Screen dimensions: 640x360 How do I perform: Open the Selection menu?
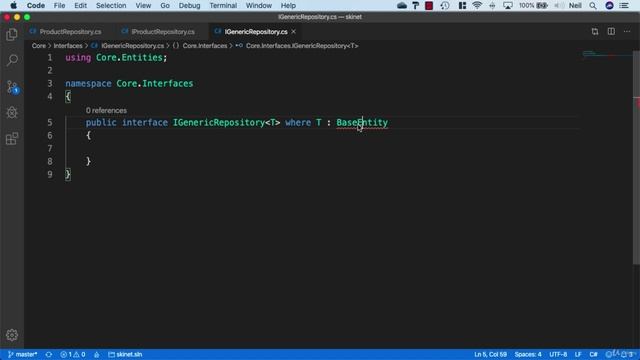pos(111,5)
